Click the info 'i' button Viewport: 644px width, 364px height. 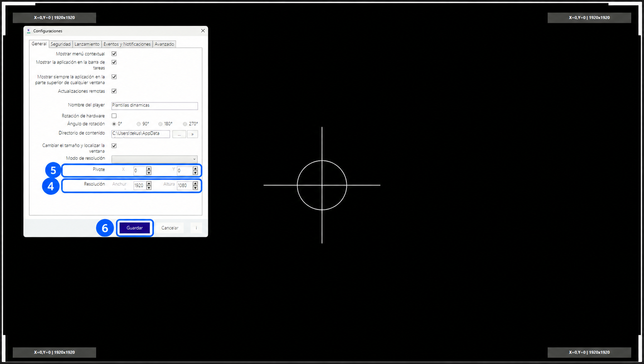pos(196,228)
